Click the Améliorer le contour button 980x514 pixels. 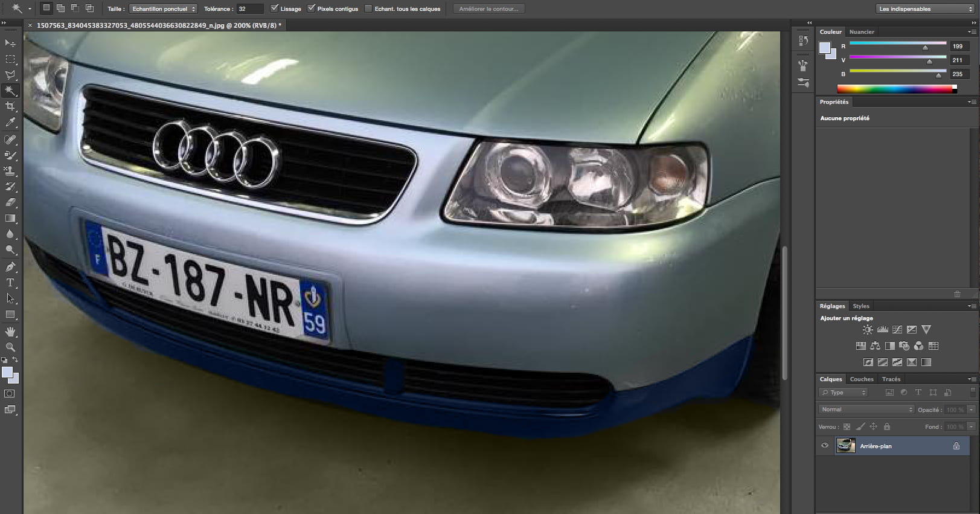tap(488, 9)
